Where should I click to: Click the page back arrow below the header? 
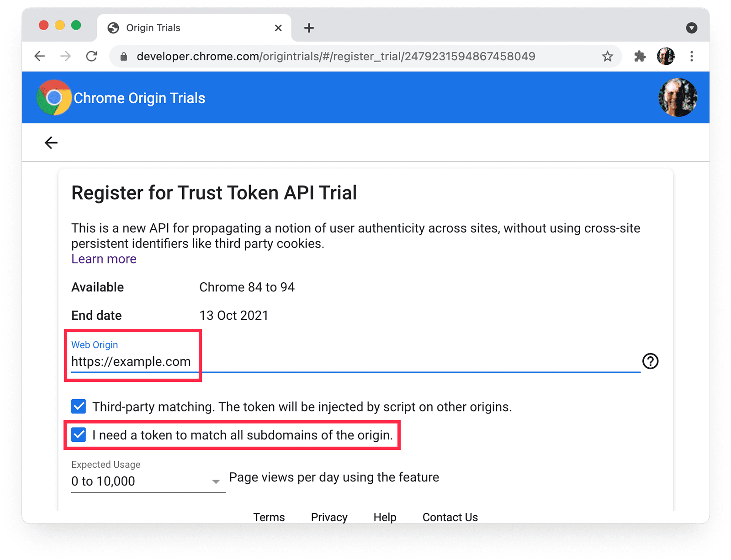tap(51, 143)
